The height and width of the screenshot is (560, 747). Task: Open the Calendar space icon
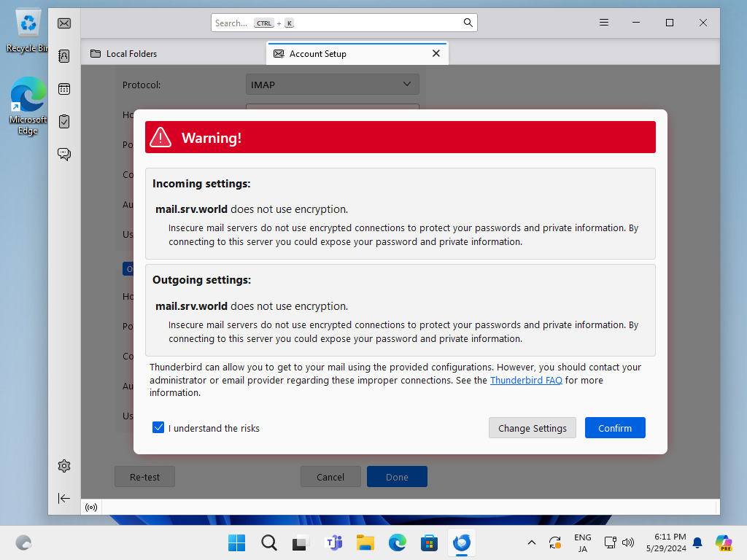(64, 89)
